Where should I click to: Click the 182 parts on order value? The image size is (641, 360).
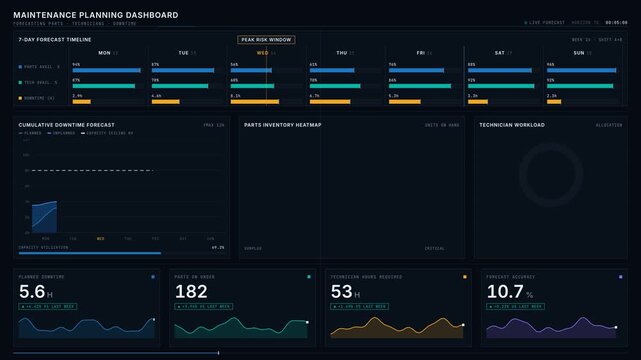[x=191, y=292]
